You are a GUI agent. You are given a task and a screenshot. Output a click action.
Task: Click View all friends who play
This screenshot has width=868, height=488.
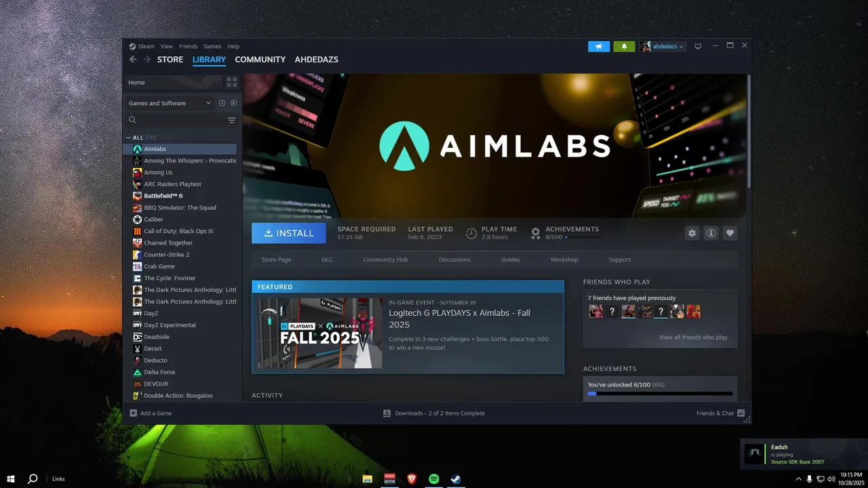pyautogui.click(x=693, y=338)
